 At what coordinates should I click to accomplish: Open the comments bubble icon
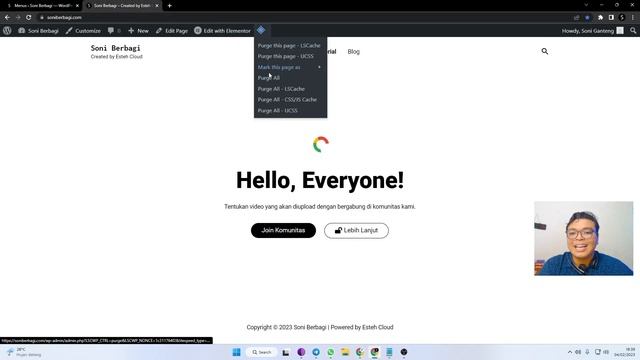tap(111, 31)
